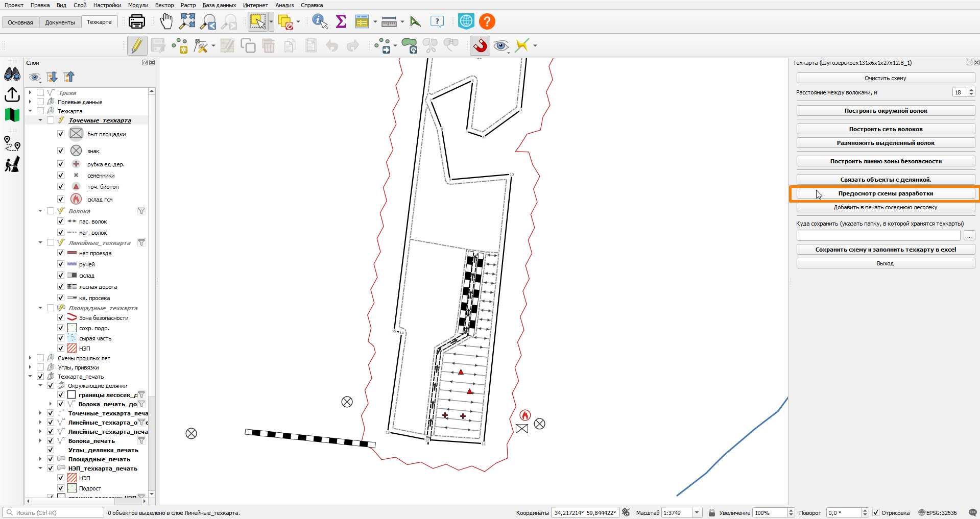Viewport: 980px width, 519px height.
Task: Click Очистить схему button
Action: pos(886,78)
